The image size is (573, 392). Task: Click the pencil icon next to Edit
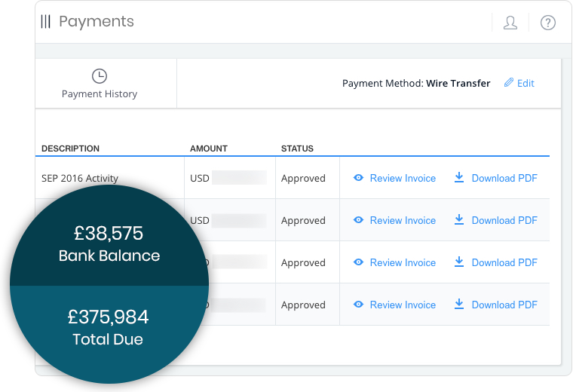pos(509,83)
